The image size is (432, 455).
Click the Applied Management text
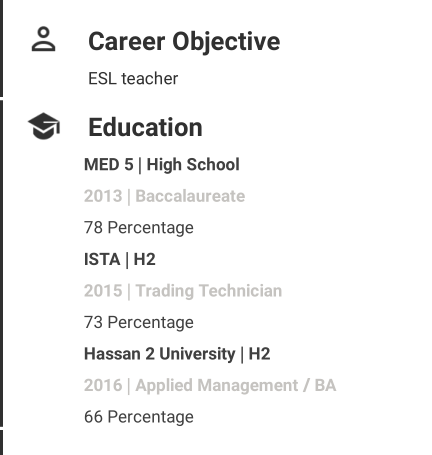[217, 385]
